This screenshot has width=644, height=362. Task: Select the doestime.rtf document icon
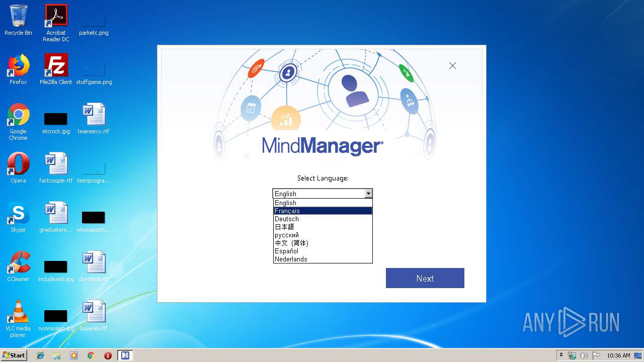pos(94,266)
